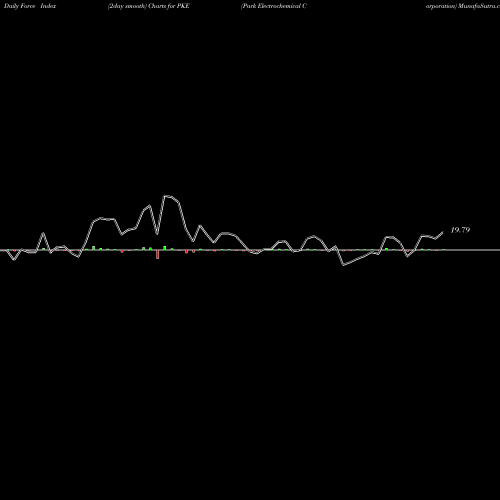The width and height of the screenshot is (500, 500).
Task: Click the 19.79 value label
Action: [460, 230]
